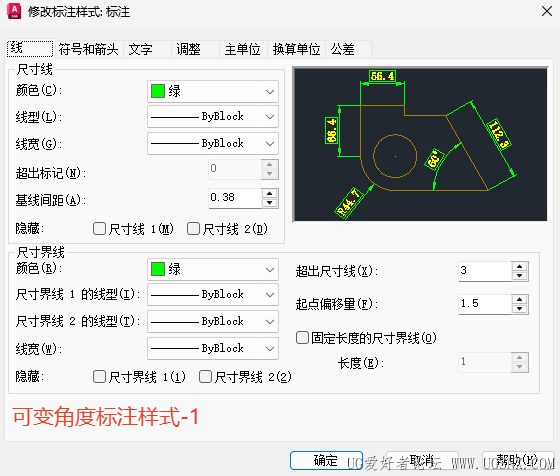
Task: Decrease the 基线间距 value with its down arrow
Action: (x=269, y=203)
